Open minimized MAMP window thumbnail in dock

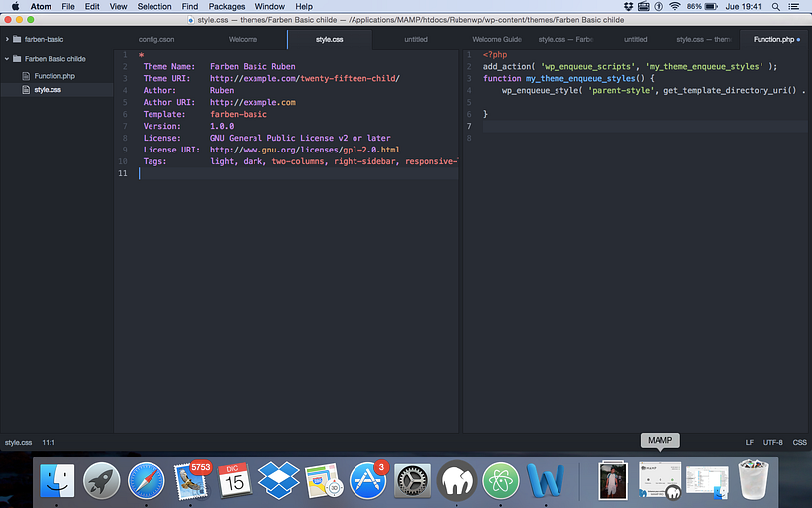click(x=660, y=480)
